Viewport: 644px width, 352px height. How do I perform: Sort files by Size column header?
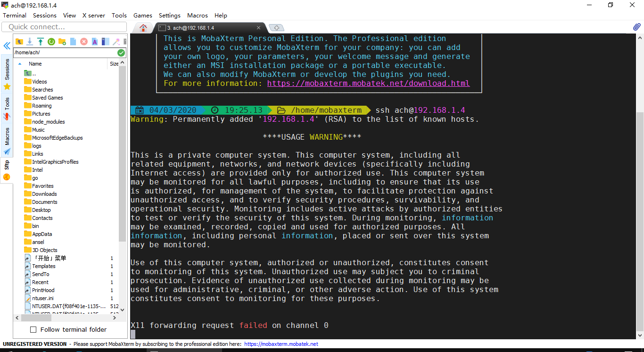coord(114,64)
